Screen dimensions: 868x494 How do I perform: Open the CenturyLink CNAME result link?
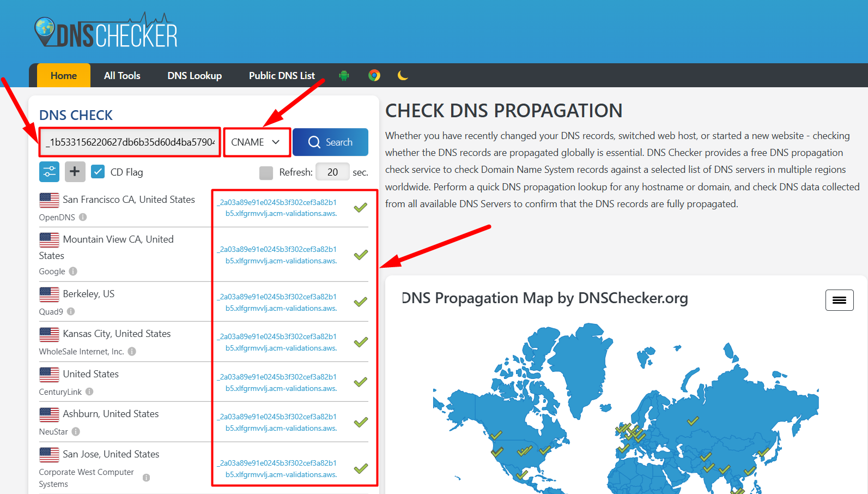(277, 382)
